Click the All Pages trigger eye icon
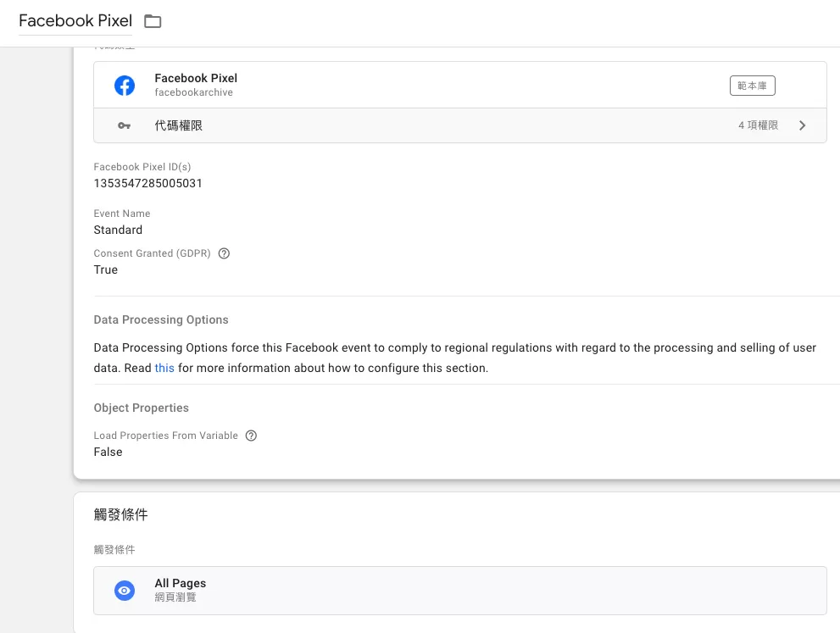Viewport: 840px width, 633px height. coord(125,591)
